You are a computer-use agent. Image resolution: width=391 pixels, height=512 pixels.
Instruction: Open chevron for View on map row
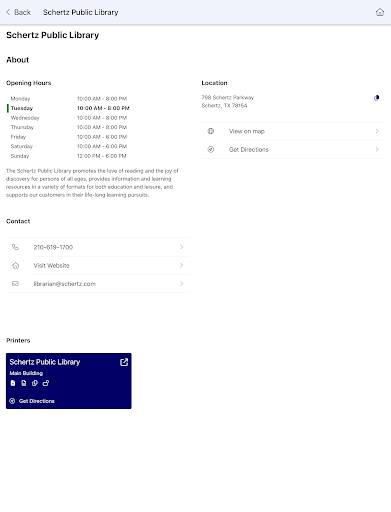(x=377, y=131)
